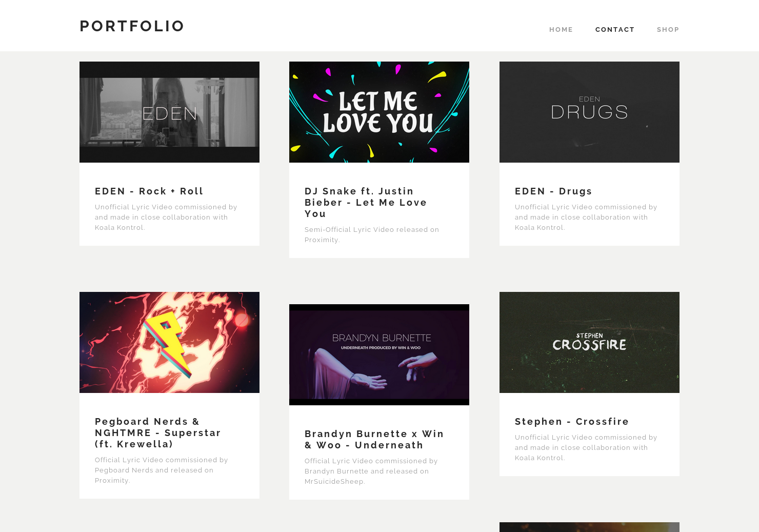Viewport: 759px width, 532px height.
Task: Open the HOME navigation link
Action: tap(561, 30)
